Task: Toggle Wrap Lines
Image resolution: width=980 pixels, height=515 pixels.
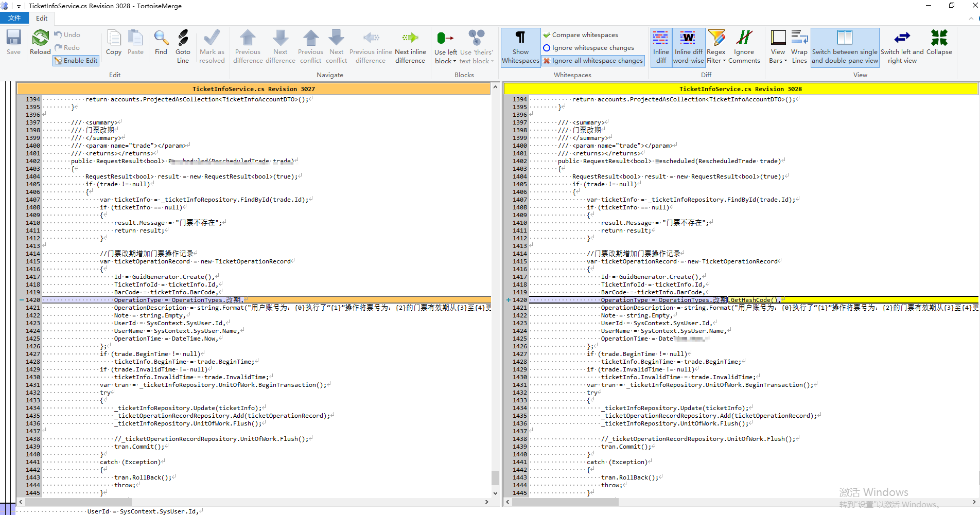Action: [799, 46]
